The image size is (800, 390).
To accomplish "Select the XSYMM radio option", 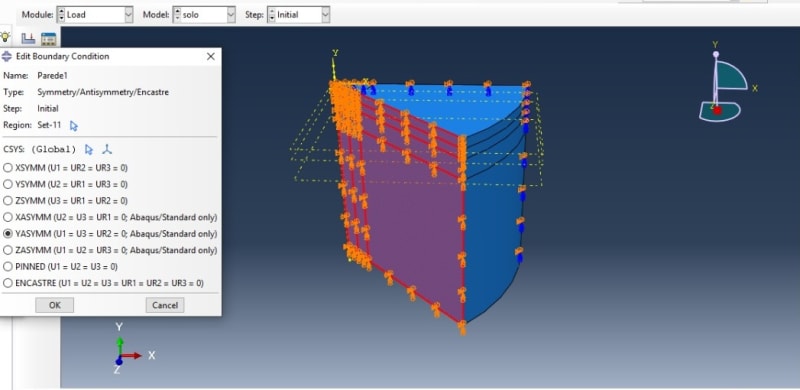I will pos(65,168).
